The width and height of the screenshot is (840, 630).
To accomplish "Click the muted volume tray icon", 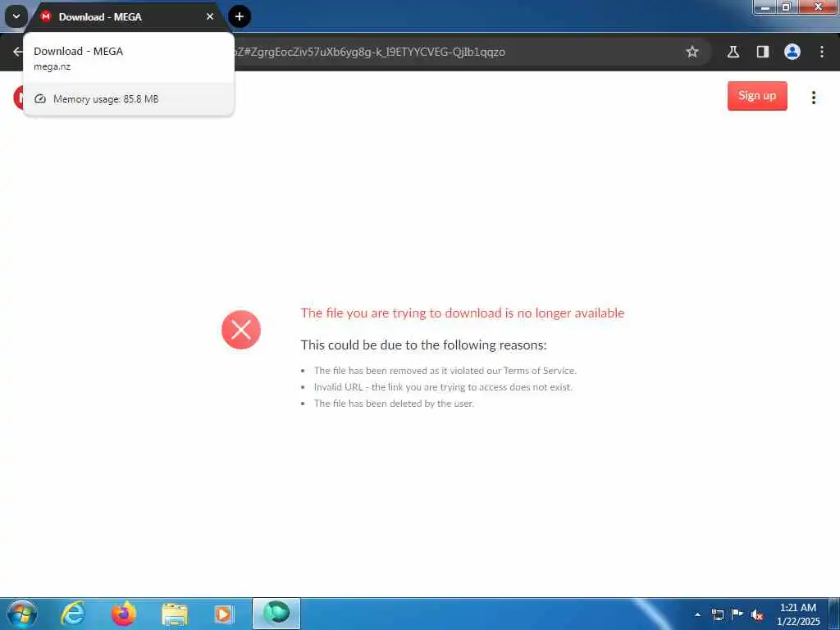I will [x=757, y=615].
